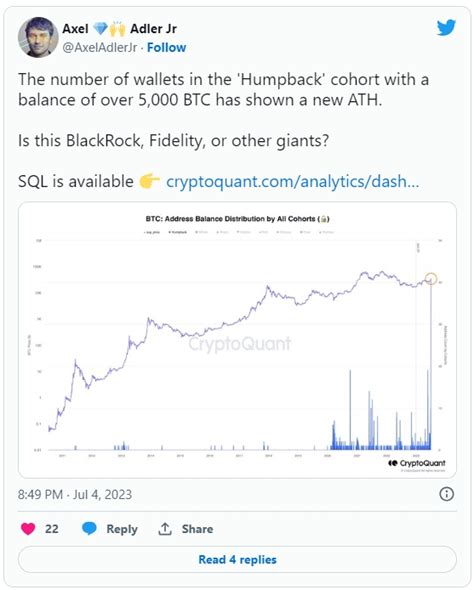Open the 8:49 PM Jul 4, 2023 timestamp
Viewport: 474px width, 590px height.
click(x=75, y=494)
